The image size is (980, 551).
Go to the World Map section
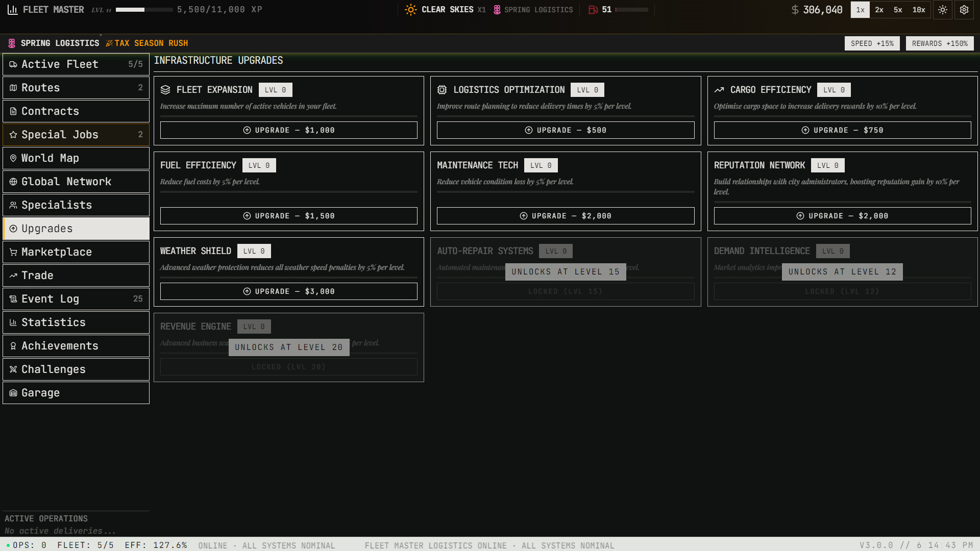tap(76, 158)
